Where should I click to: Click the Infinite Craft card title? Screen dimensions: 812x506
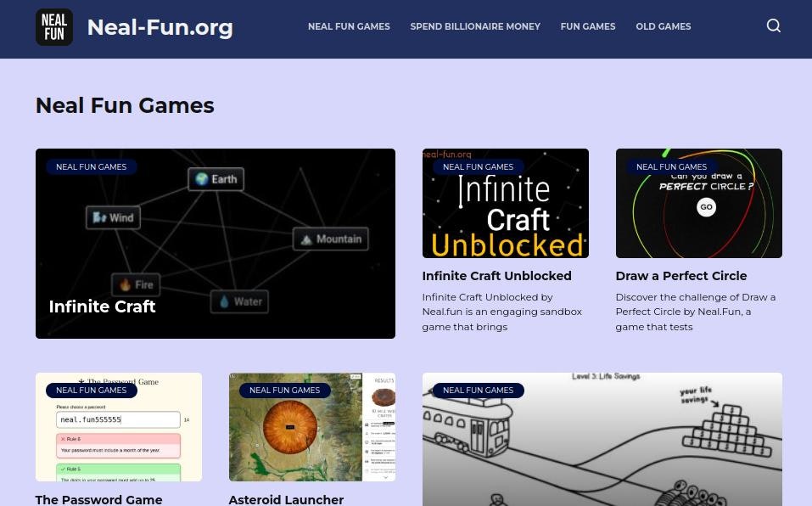102,306
